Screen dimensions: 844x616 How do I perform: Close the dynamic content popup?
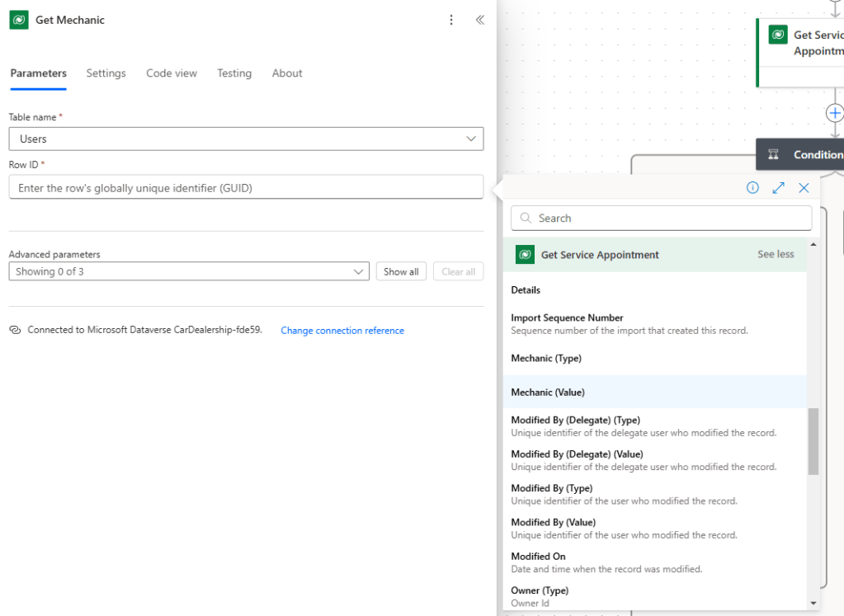(804, 188)
